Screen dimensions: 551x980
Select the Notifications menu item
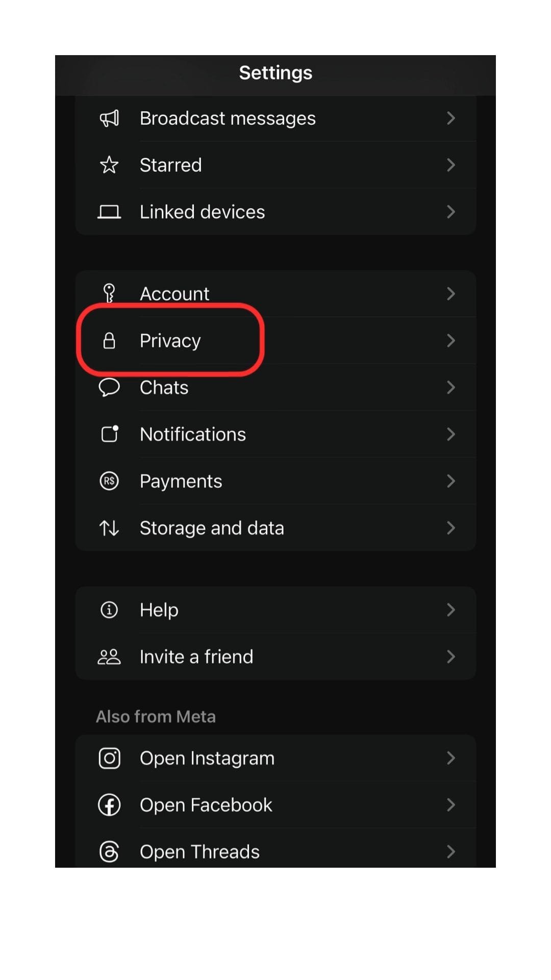tap(193, 434)
